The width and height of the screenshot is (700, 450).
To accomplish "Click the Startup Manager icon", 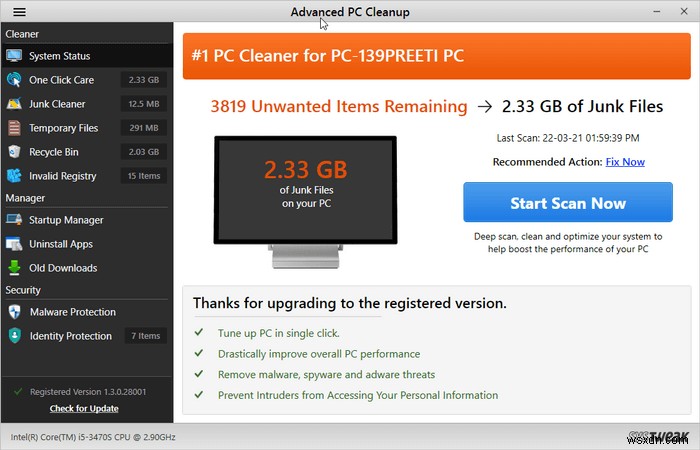I will point(14,220).
